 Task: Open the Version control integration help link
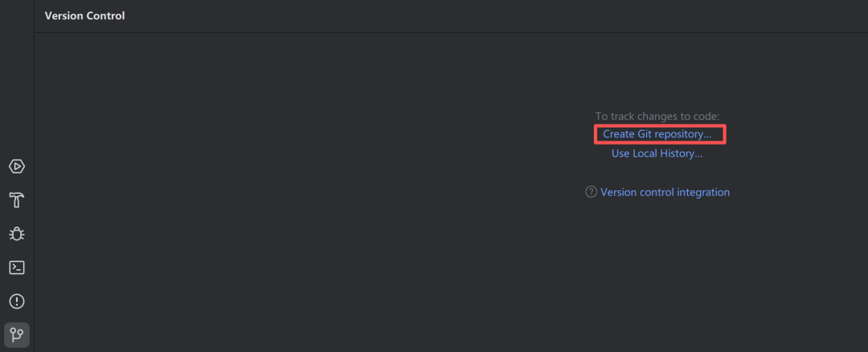click(x=665, y=192)
